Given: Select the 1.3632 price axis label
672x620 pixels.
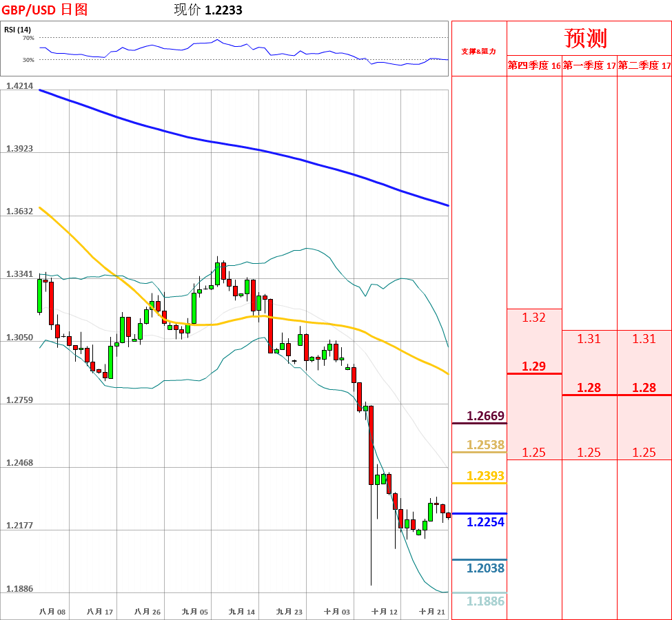Looking at the screenshot, I should coord(20,211).
